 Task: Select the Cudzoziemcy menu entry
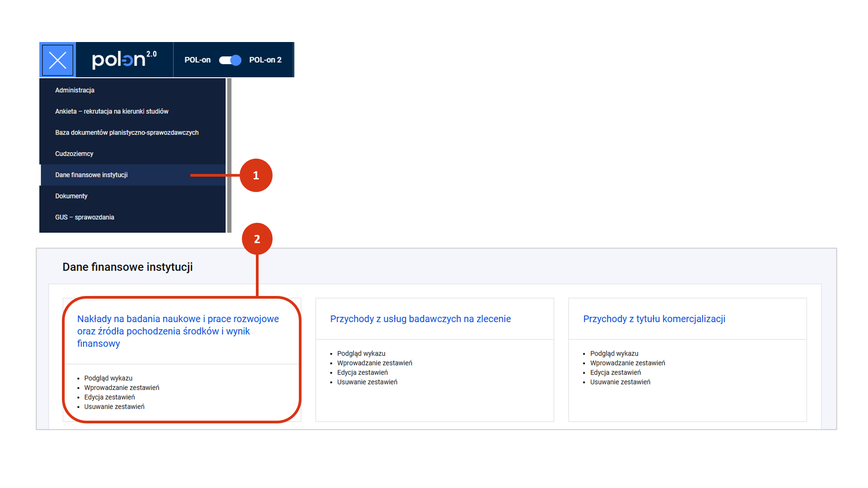[x=74, y=154]
